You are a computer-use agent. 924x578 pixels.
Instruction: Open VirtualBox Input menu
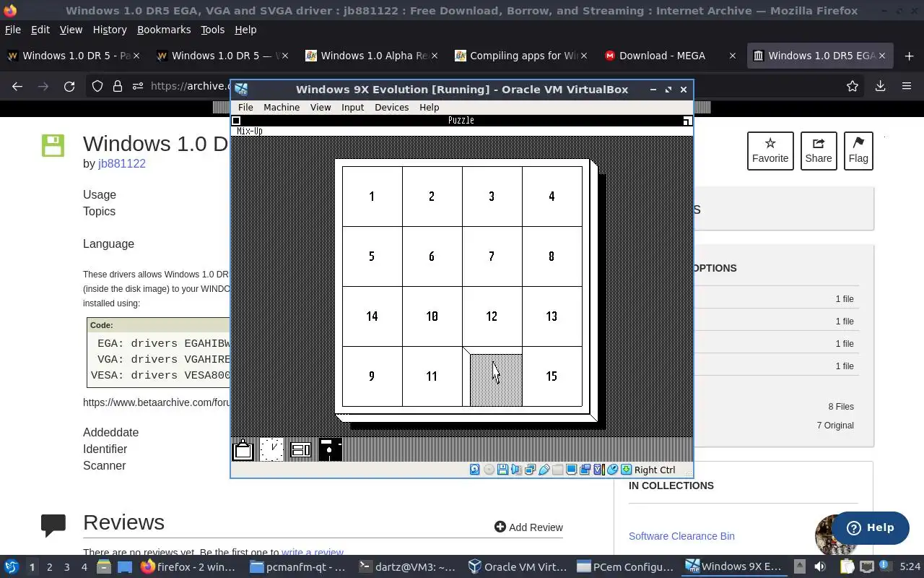click(x=353, y=107)
